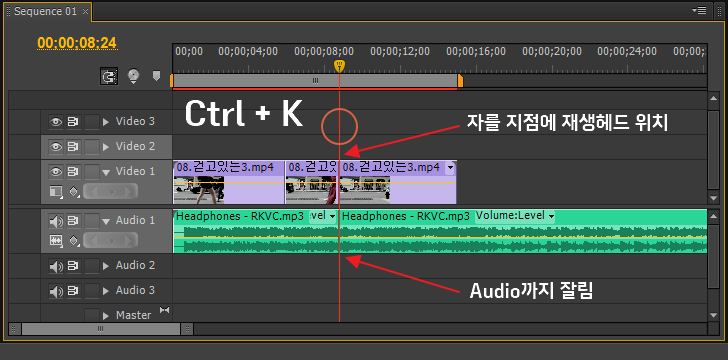The image size is (728, 360).
Task: Toggle the Snap magnet icon
Action: (109, 76)
